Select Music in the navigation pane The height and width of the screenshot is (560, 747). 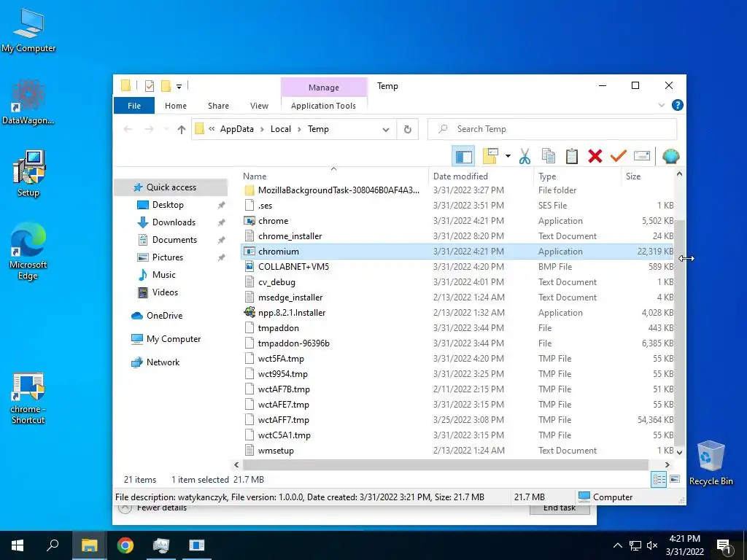(163, 275)
